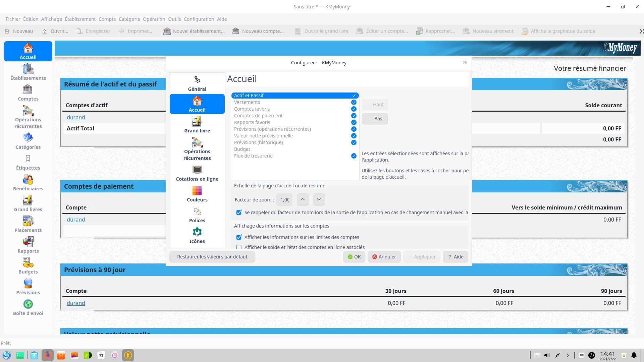
Task: Open Étiquettes view in sidebar
Action: [28, 162]
